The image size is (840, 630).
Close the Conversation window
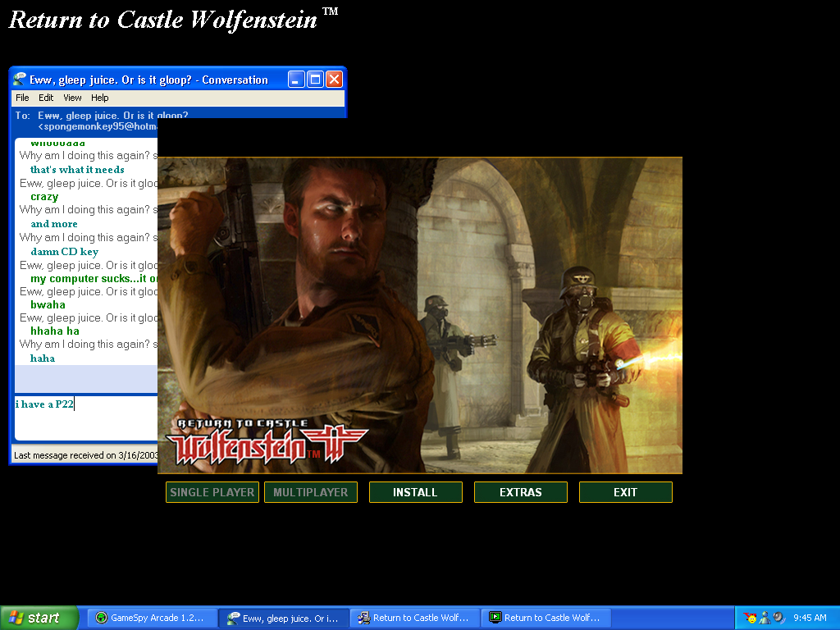[335, 80]
